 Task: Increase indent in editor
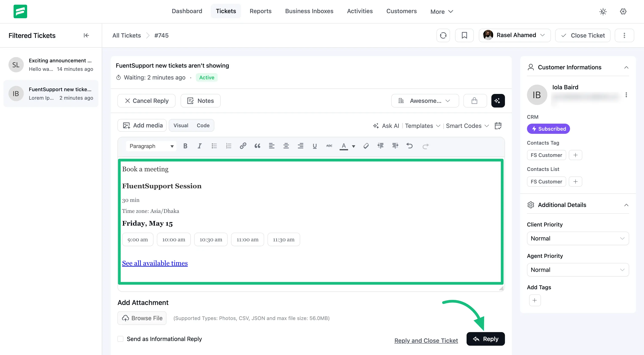click(395, 146)
